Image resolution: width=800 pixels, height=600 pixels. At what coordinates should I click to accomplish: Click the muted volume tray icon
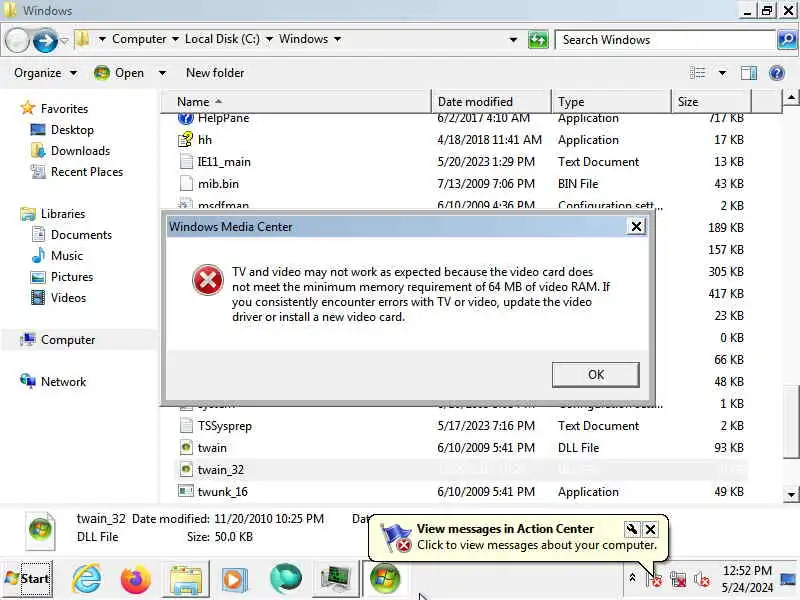click(702, 579)
